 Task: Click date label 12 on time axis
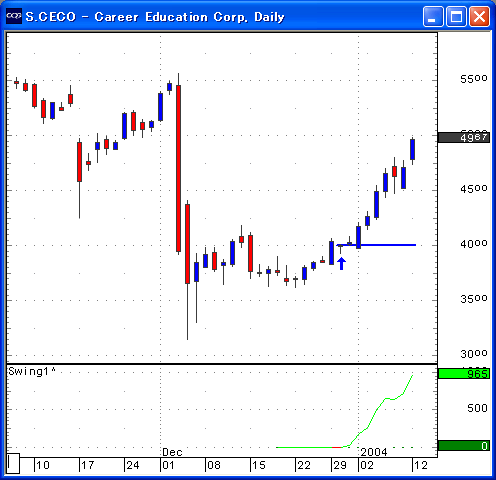(x=421, y=465)
